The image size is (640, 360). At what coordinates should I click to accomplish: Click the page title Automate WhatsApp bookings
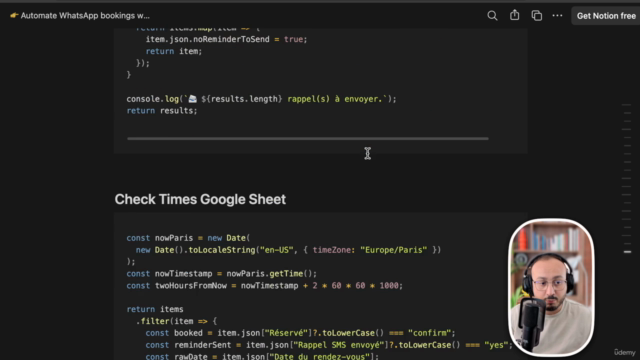(85, 16)
